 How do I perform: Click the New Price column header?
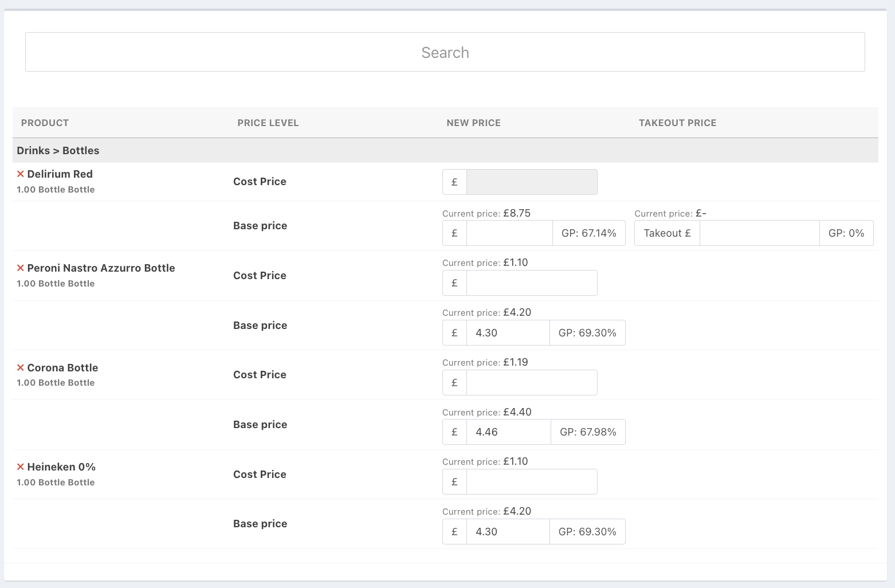pyautogui.click(x=473, y=123)
